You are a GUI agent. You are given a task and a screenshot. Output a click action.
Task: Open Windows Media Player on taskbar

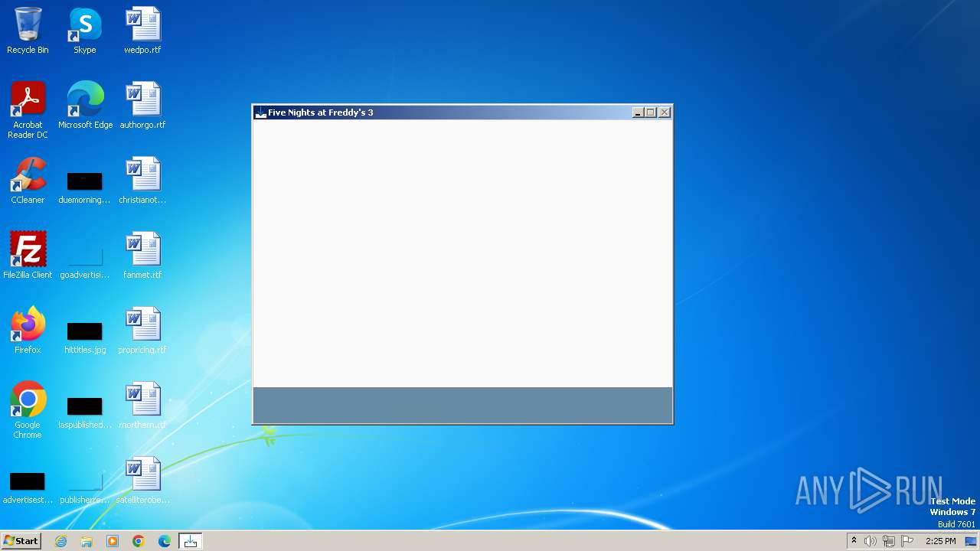(x=113, y=541)
